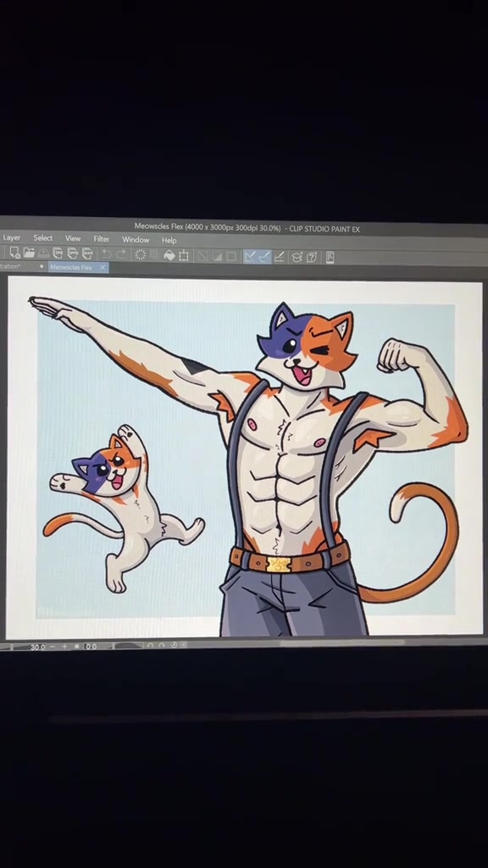Toggle the Snap to Ruler button
Image resolution: width=488 pixels, height=868 pixels.
coord(250,256)
